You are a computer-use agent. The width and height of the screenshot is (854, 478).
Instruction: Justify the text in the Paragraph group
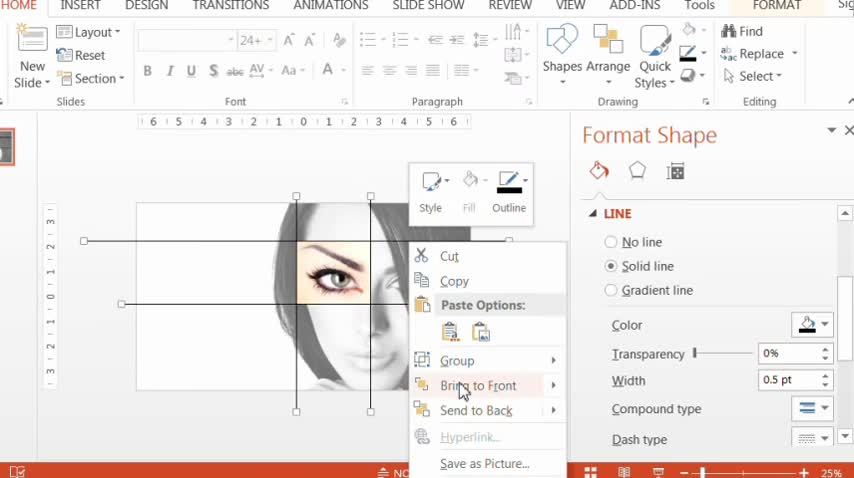(x=432, y=71)
